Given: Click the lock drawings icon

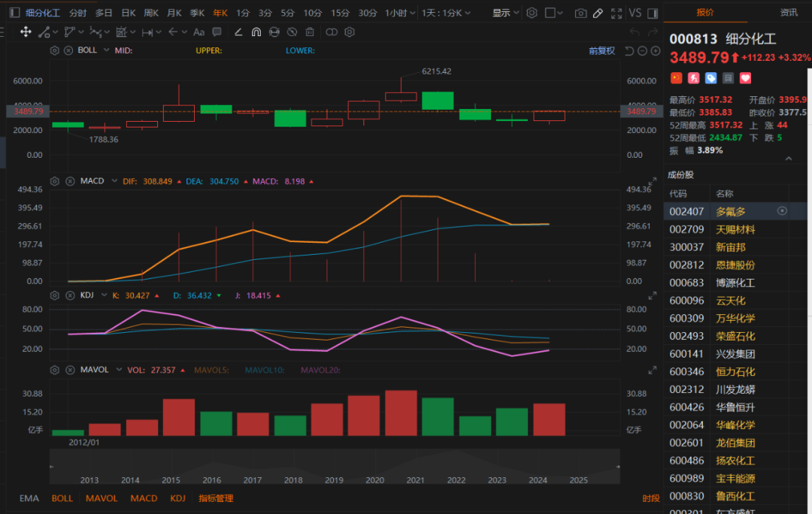Looking at the screenshot, I should click(x=274, y=32).
